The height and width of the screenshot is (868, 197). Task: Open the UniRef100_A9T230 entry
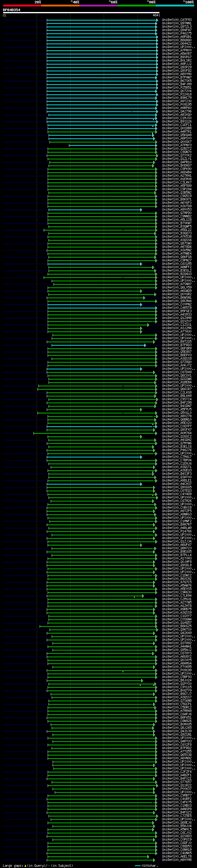click(176, 101)
